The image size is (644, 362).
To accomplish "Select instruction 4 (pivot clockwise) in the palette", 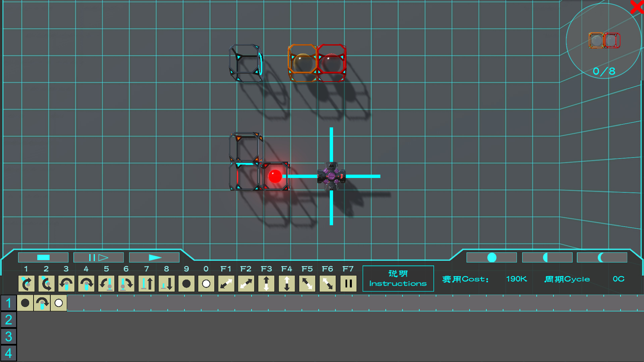I will pyautogui.click(x=86, y=284).
